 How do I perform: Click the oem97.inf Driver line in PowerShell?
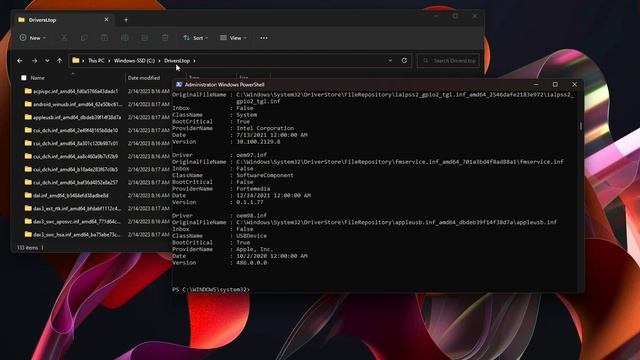[x=220, y=155]
